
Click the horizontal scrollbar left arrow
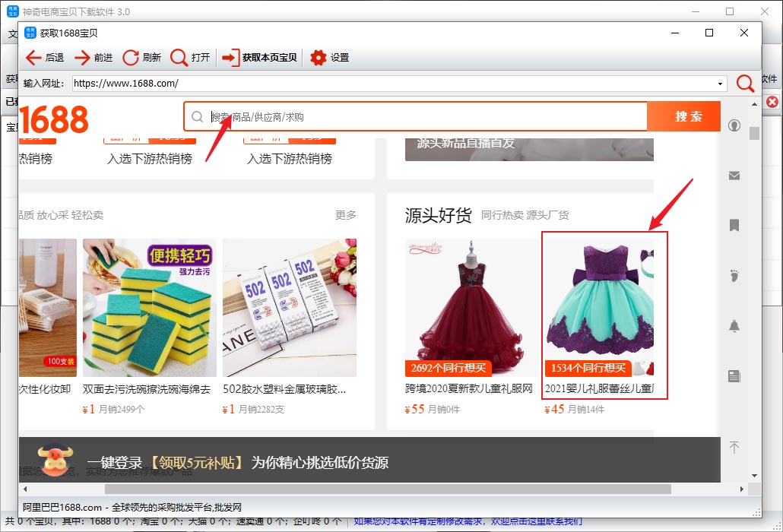[25, 489]
